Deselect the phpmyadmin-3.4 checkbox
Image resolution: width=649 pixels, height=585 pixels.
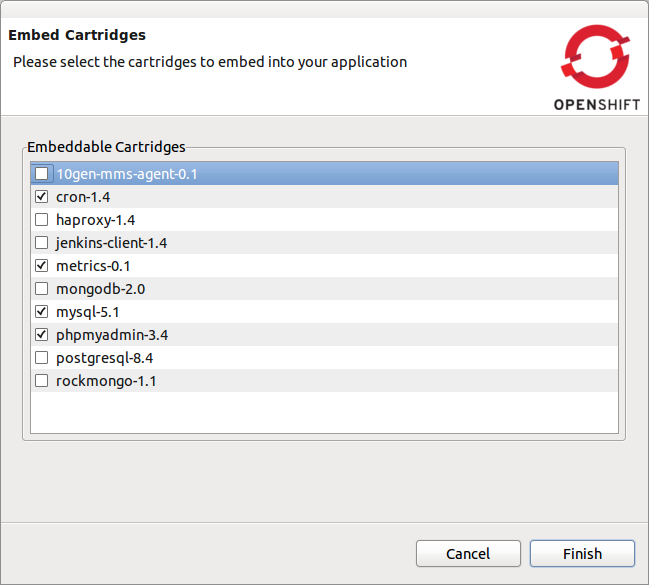(41, 335)
